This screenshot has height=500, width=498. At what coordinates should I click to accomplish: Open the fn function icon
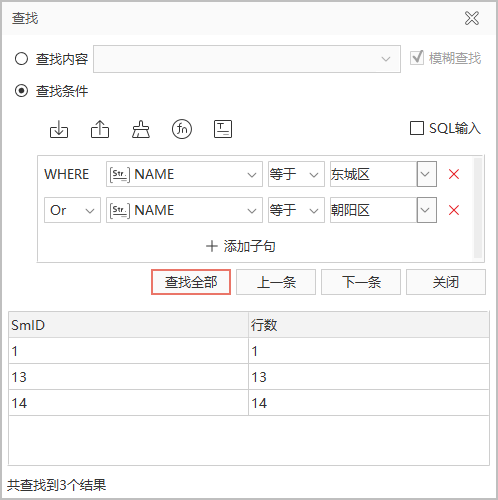point(182,129)
